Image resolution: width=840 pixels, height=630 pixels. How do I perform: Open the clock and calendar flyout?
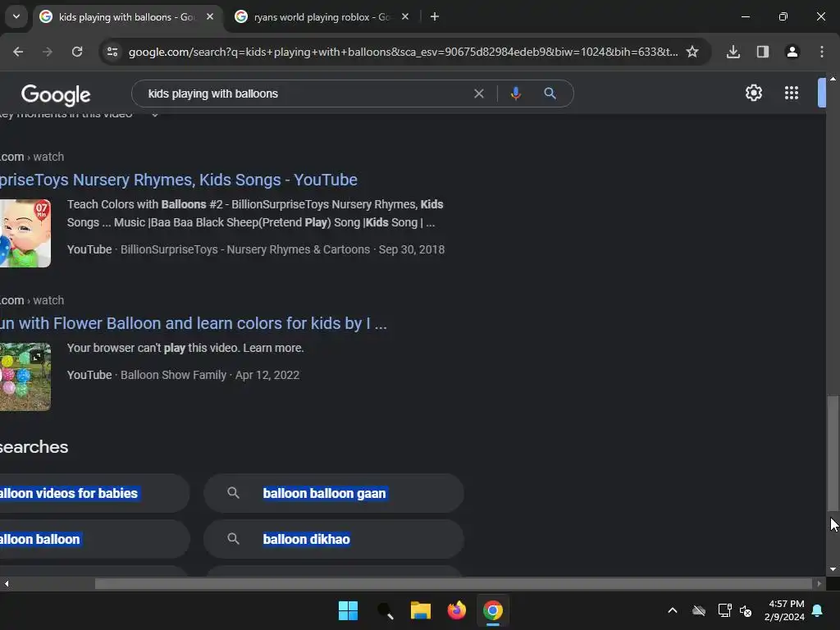(x=784, y=610)
